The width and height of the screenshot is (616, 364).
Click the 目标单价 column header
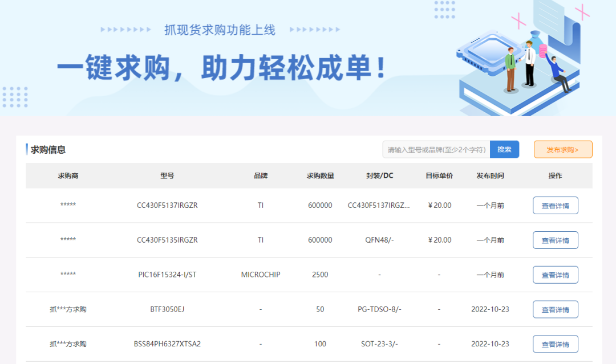(439, 175)
